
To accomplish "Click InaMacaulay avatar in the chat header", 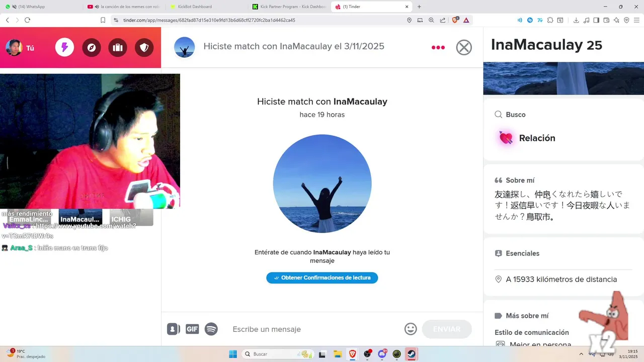I will (184, 47).
